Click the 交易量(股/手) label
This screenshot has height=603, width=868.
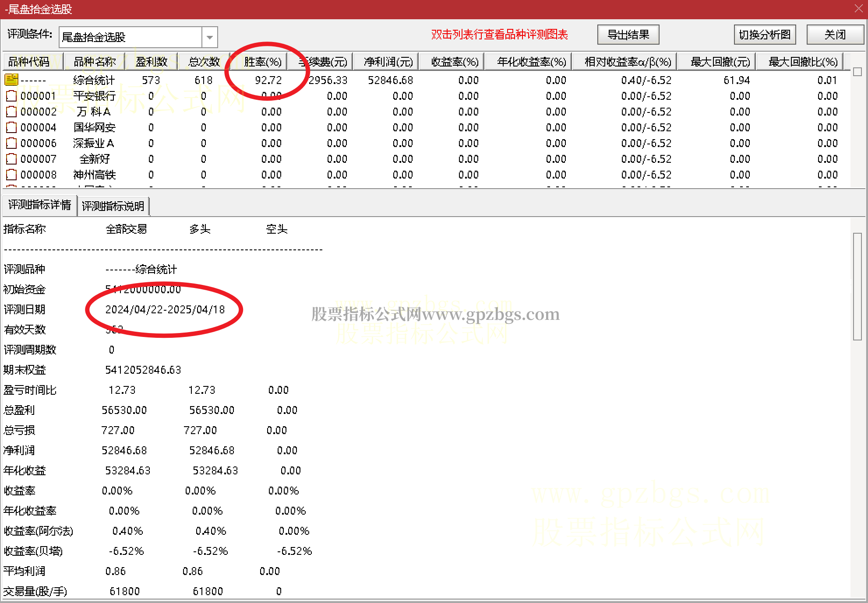(35, 591)
